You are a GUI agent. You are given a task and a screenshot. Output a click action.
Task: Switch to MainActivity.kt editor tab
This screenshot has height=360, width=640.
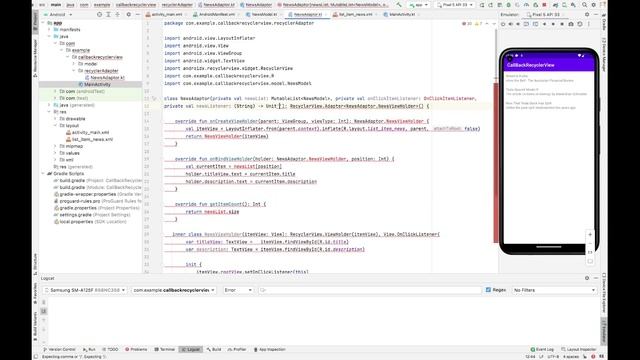(402, 14)
